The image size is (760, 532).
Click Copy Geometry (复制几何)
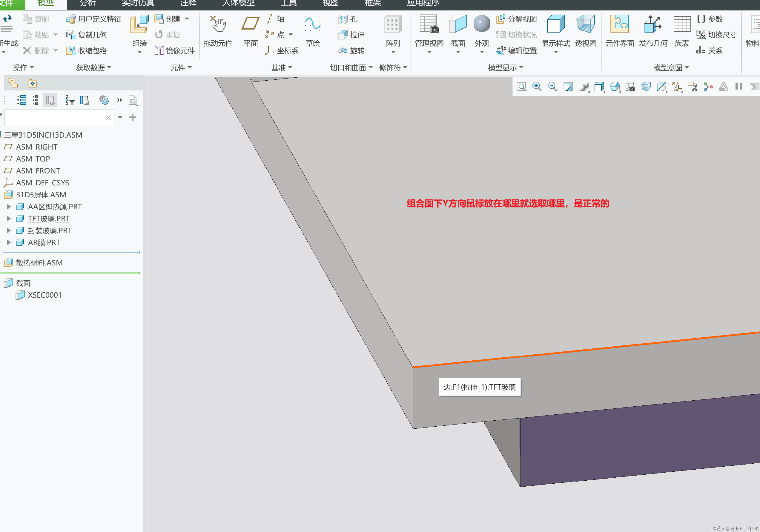click(86, 35)
